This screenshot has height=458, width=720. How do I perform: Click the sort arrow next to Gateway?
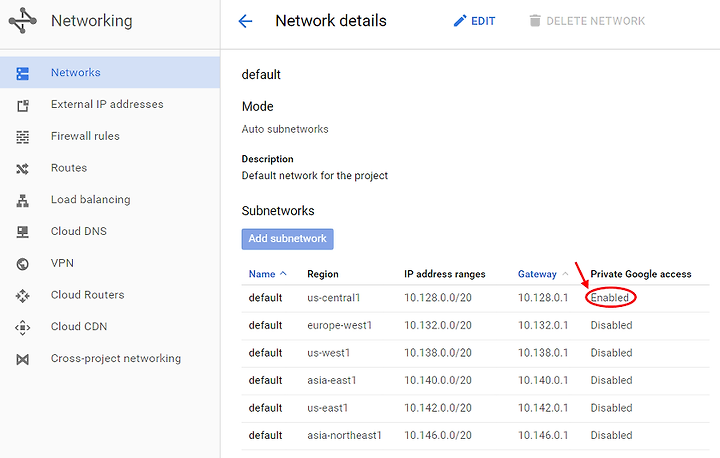565,273
